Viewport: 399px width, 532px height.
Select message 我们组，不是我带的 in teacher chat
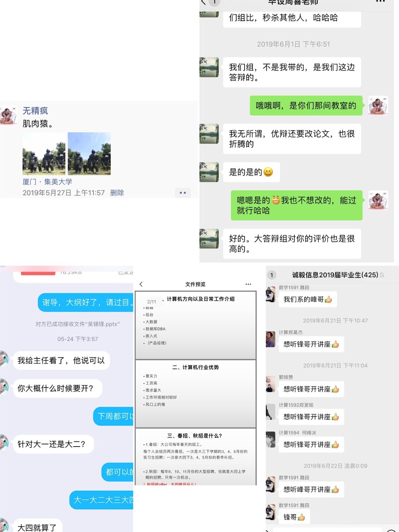(x=292, y=72)
